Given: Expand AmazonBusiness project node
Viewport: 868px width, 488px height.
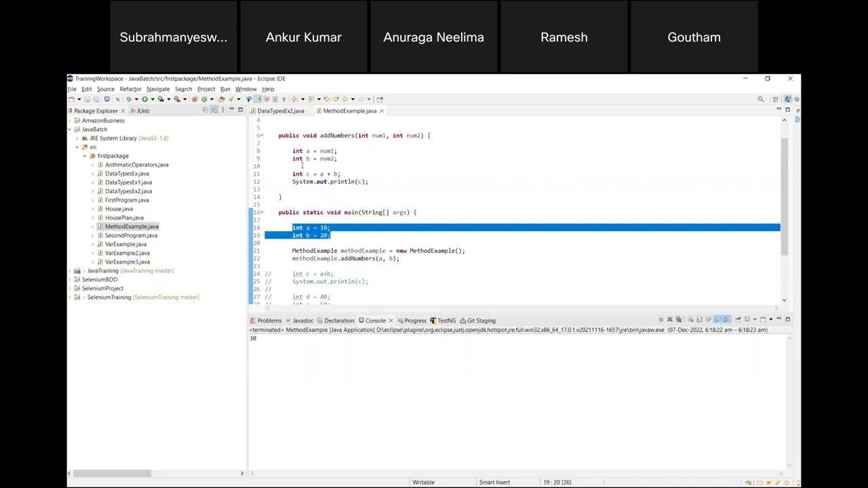Looking at the screenshot, I should 70,121.
